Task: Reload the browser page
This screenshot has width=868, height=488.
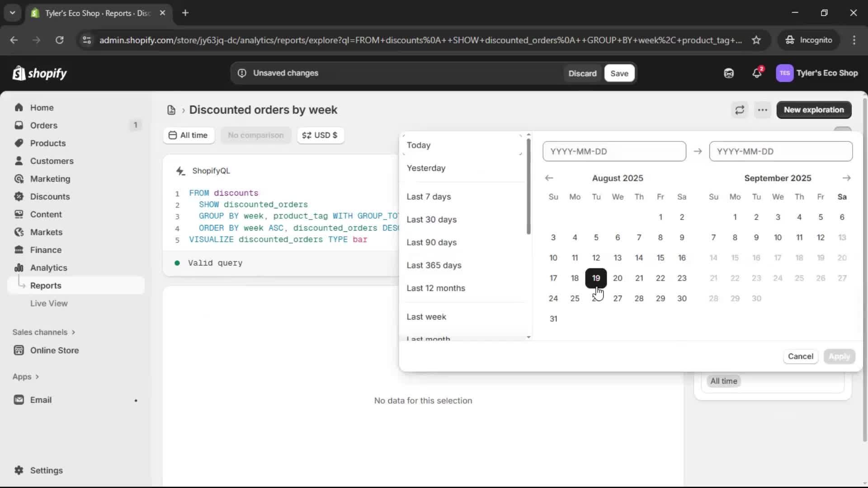Action: (59, 40)
